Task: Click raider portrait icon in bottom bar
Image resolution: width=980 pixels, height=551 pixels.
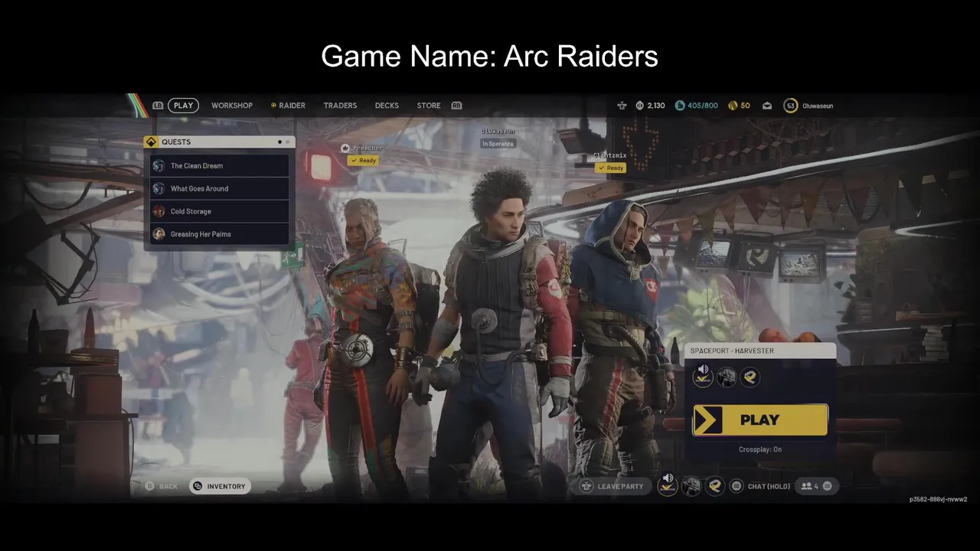Action: [691, 486]
